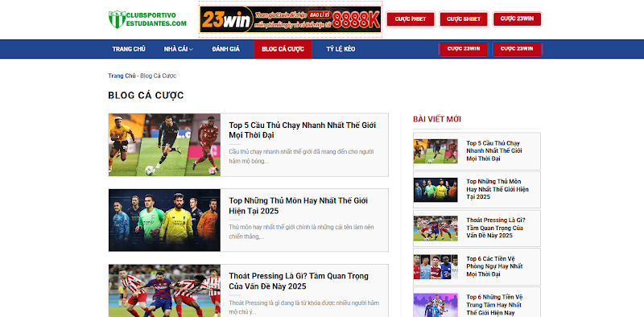This screenshot has height=317, width=644.
Task: Click the CƯỢC SHBET header button
Action: [x=464, y=19]
